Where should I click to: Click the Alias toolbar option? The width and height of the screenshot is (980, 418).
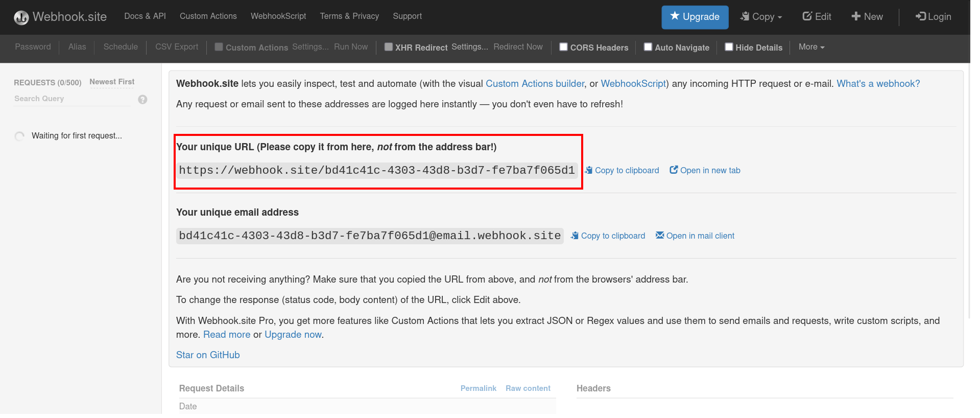tap(77, 47)
